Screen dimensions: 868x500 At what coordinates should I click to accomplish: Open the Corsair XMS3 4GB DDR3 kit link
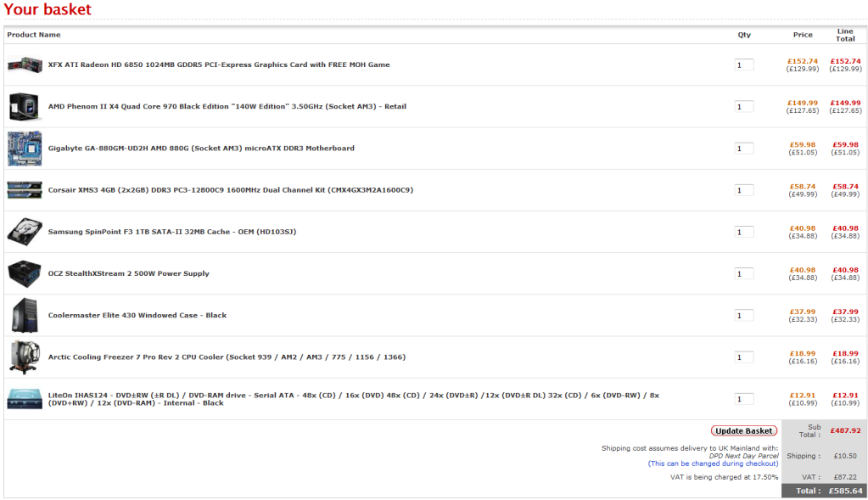coord(230,190)
